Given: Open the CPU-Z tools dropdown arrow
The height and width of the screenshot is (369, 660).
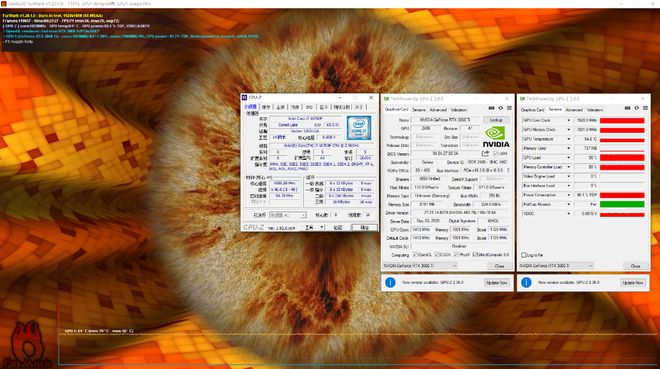Looking at the screenshot, I should pyautogui.click(x=322, y=228).
